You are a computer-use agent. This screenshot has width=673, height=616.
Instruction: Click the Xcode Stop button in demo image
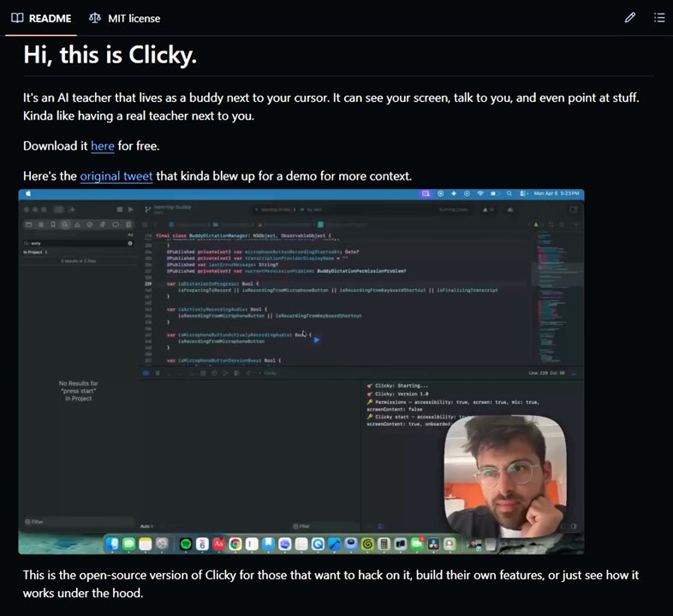pyautogui.click(x=120, y=210)
